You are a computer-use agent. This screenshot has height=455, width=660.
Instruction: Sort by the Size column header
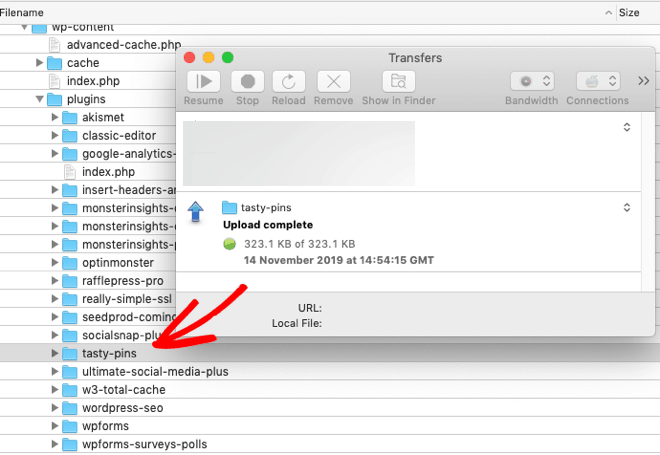(629, 13)
